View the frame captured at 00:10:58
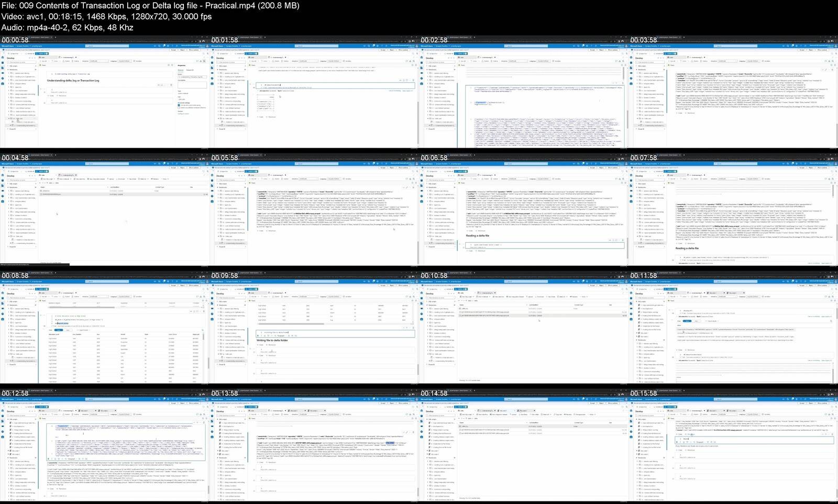 tap(524, 328)
